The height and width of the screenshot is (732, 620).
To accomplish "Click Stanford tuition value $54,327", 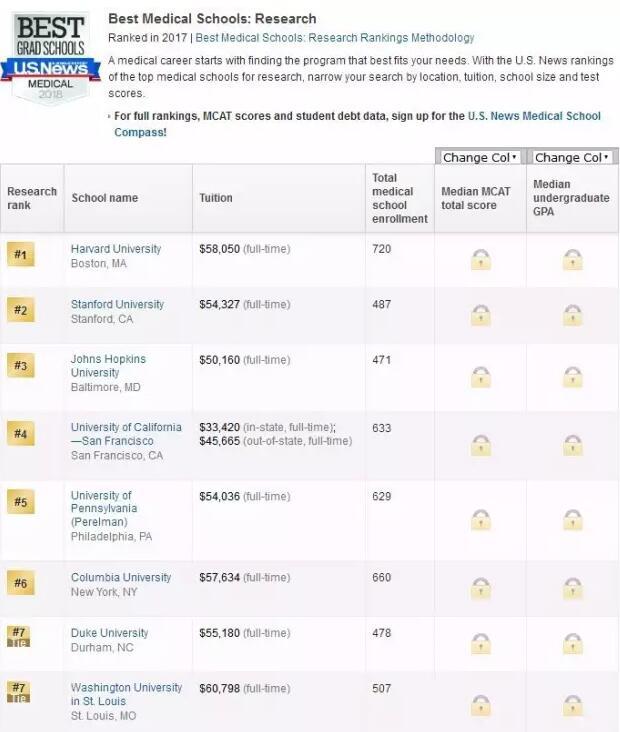I will point(219,304).
